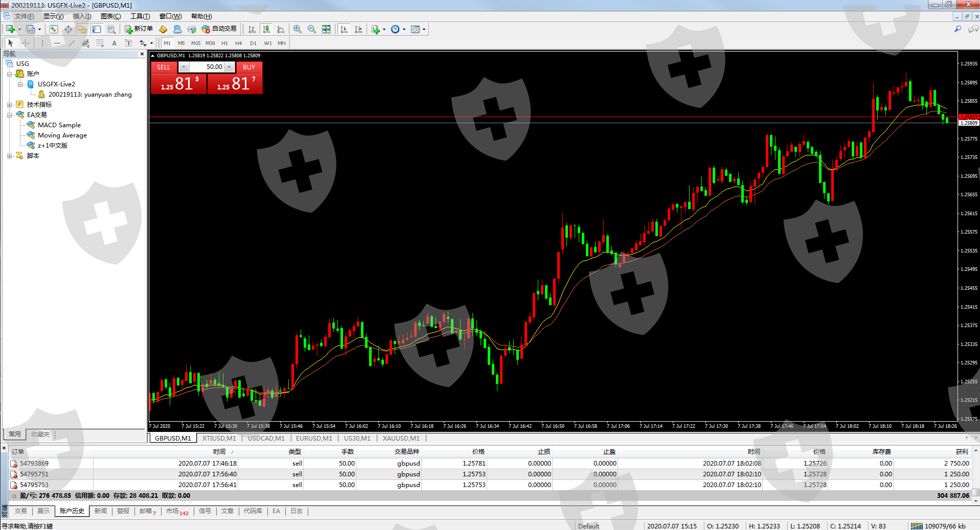
Task: Select the horizontal line drawing tool
Action: click(x=57, y=43)
